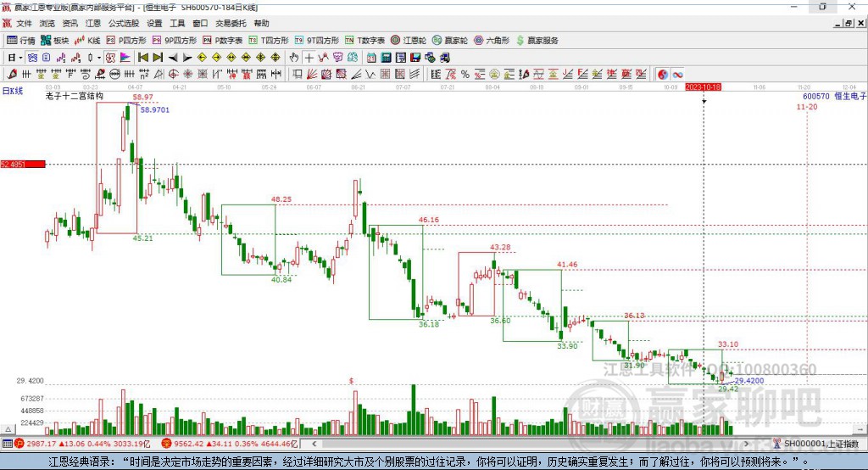Select the circular target drawing icon
This screenshot has height=470, width=868.
[x=173, y=74]
